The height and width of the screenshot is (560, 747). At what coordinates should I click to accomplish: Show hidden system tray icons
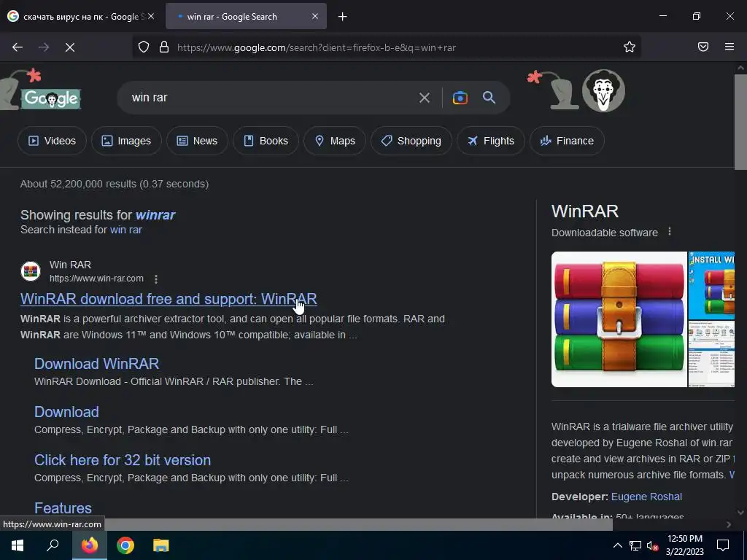(617, 545)
